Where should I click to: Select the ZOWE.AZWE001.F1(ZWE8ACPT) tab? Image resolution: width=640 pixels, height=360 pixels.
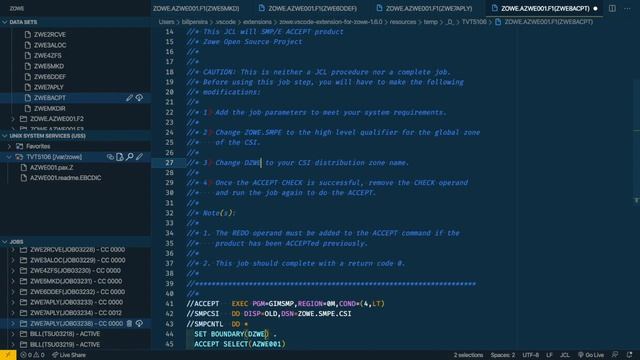coord(545,8)
